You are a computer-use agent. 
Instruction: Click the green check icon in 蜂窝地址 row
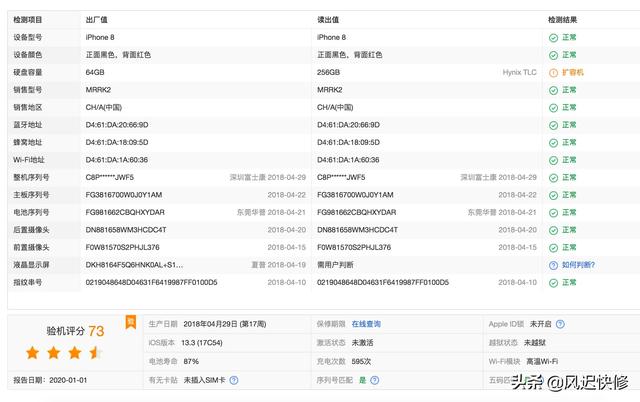pyautogui.click(x=553, y=143)
